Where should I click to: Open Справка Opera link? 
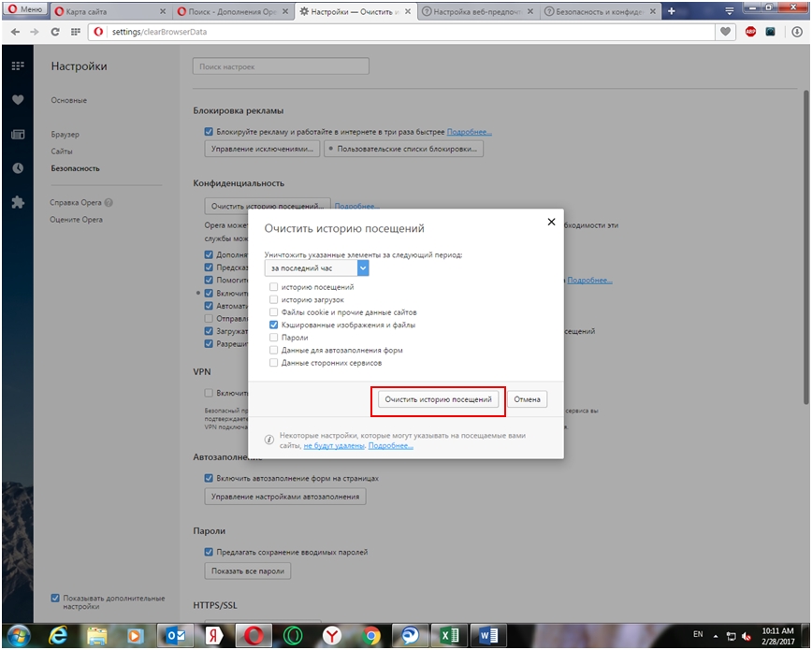76,203
